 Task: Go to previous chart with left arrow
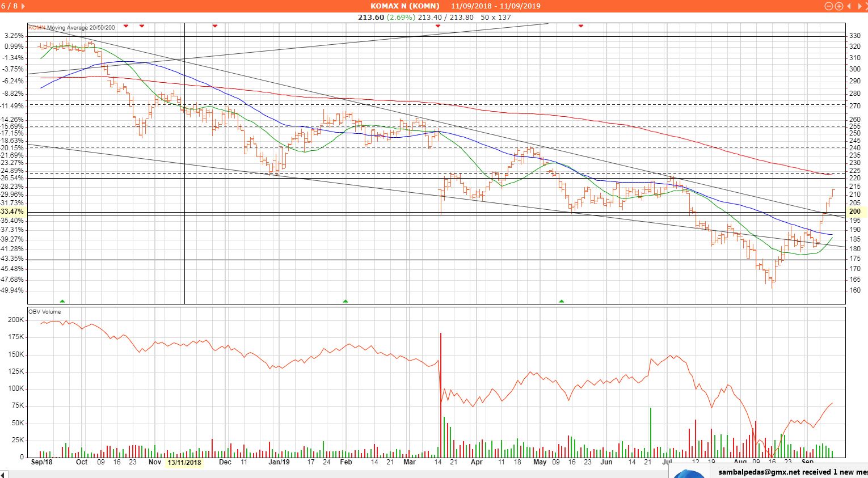click(849, 6)
